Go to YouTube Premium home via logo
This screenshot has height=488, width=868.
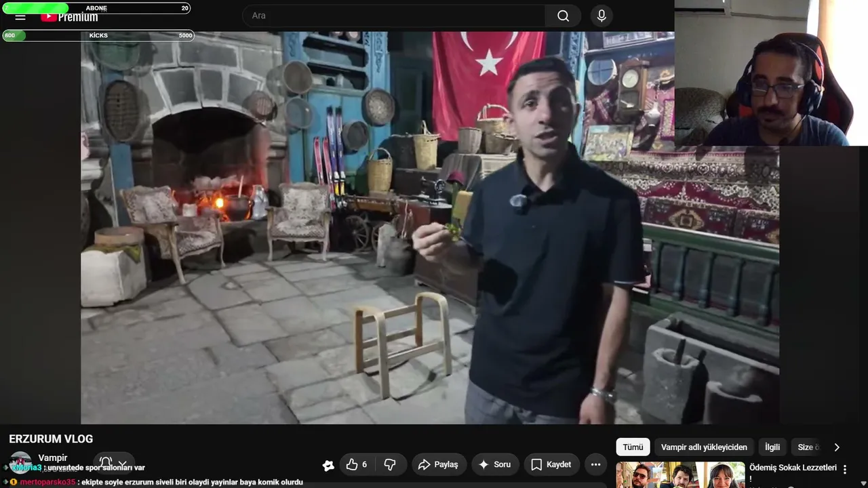tap(69, 17)
